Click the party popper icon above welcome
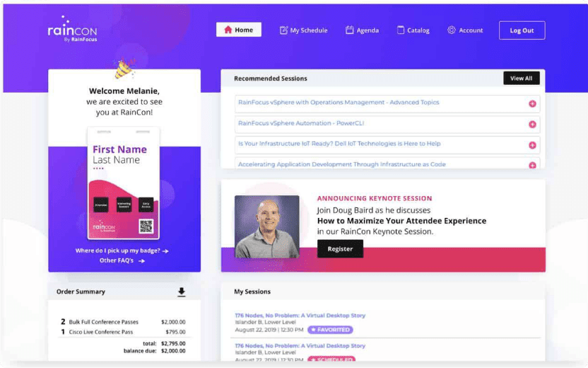Viewport: 588px width, 368px height. click(124, 69)
